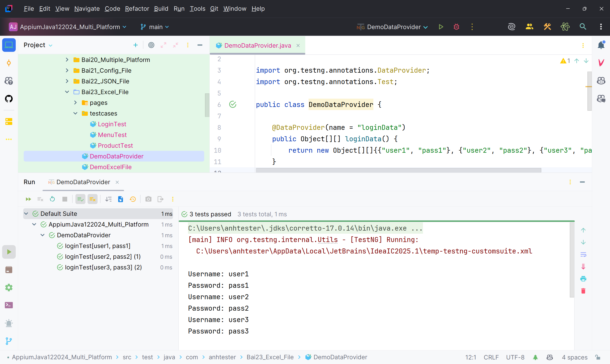Screen dimensions: 610x364
Task: Open the GitHub tool window icon
Action: click(9, 99)
